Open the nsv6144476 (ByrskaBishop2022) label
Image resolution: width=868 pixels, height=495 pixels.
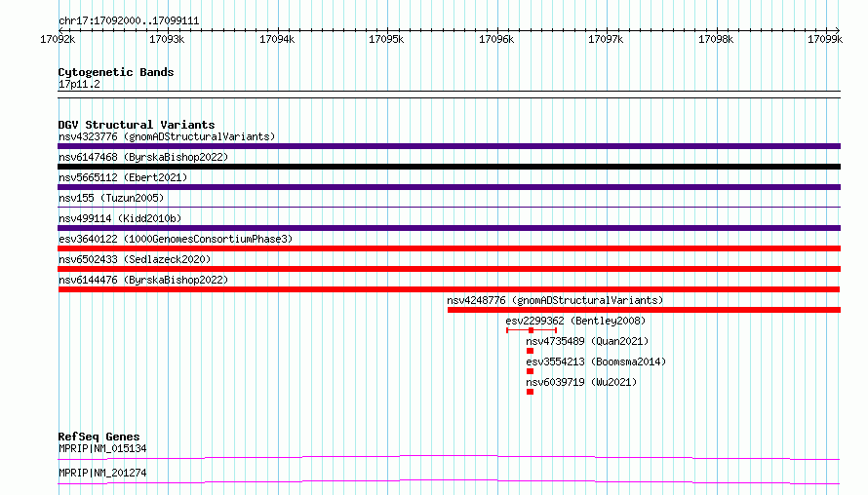click(143, 280)
